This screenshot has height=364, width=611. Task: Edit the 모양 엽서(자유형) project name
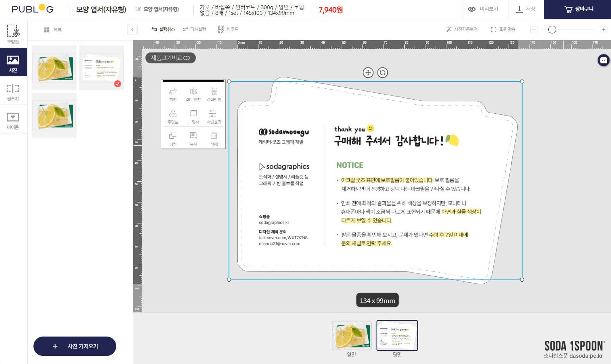coord(157,9)
